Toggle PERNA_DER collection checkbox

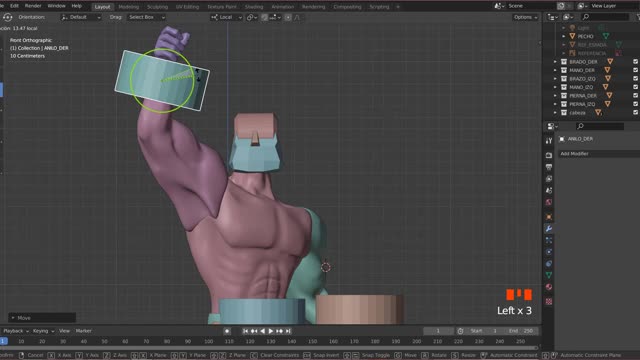pos(636,96)
